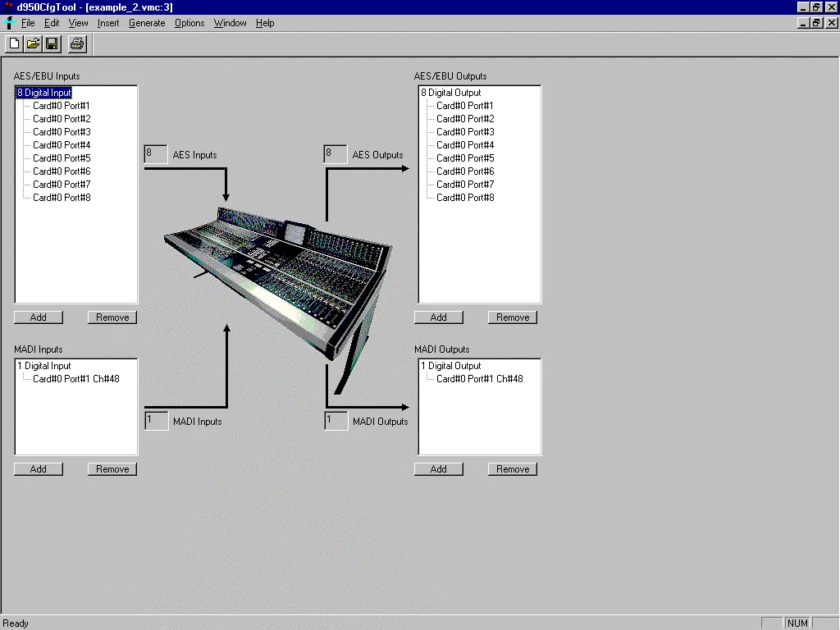Select the AES Inputs count field

(x=156, y=154)
